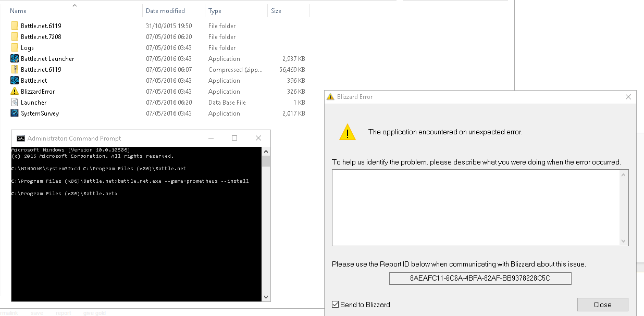Click Command Prompt scrollbar down arrow
This screenshot has width=644, height=316.
[266, 297]
